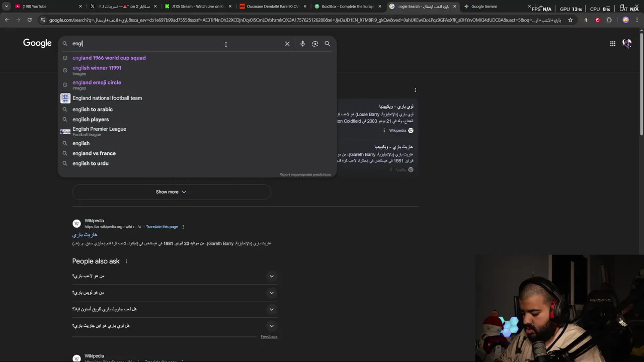Open the browser extensions puzzle icon

[609, 20]
